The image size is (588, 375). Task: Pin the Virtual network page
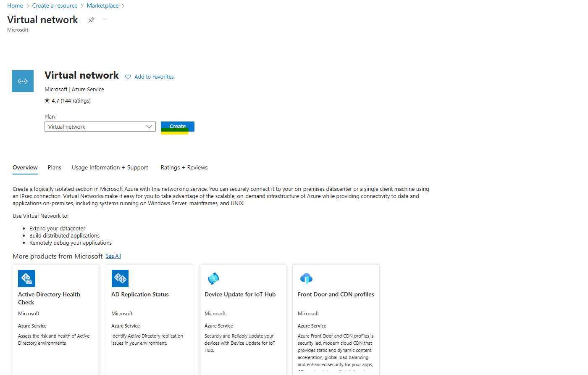pos(91,20)
